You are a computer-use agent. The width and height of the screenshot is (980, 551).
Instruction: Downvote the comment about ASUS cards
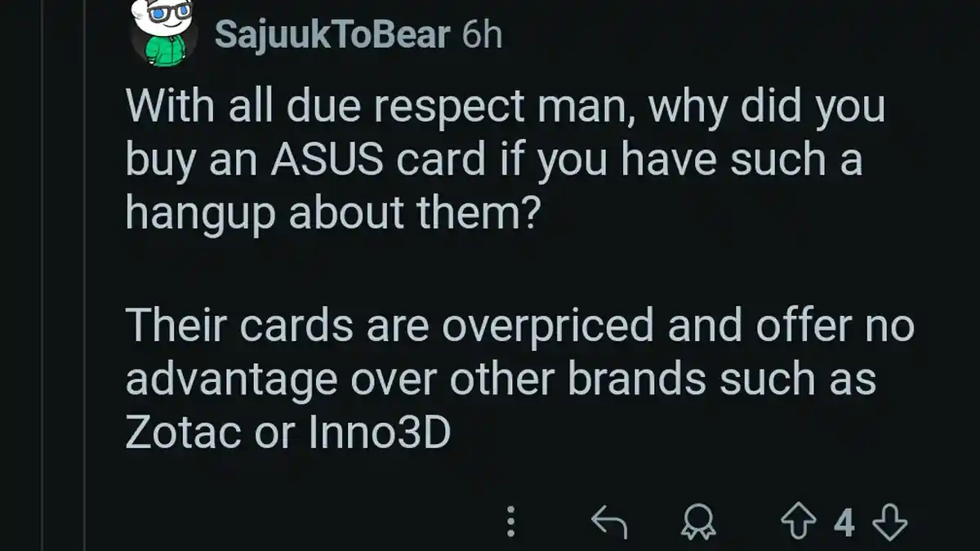(x=889, y=522)
